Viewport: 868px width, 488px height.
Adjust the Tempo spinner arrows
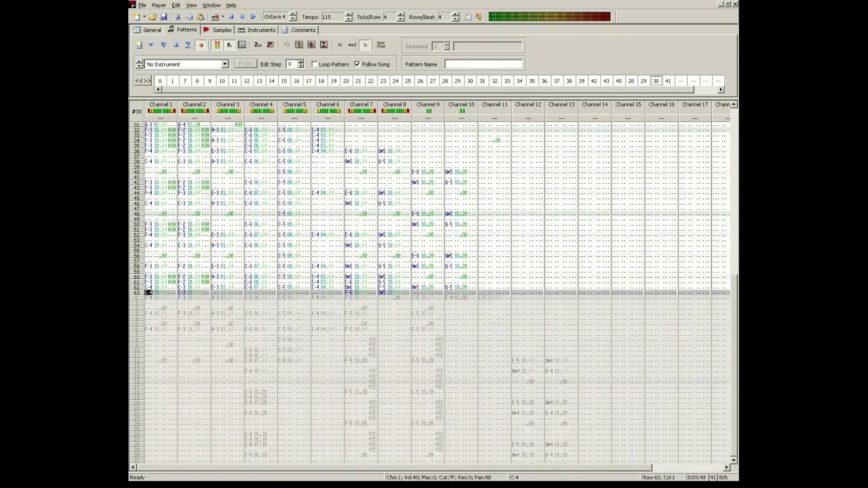tap(349, 17)
